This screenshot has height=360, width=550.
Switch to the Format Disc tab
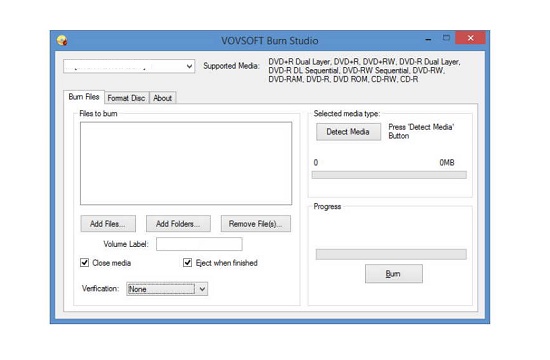click(126, 98)
